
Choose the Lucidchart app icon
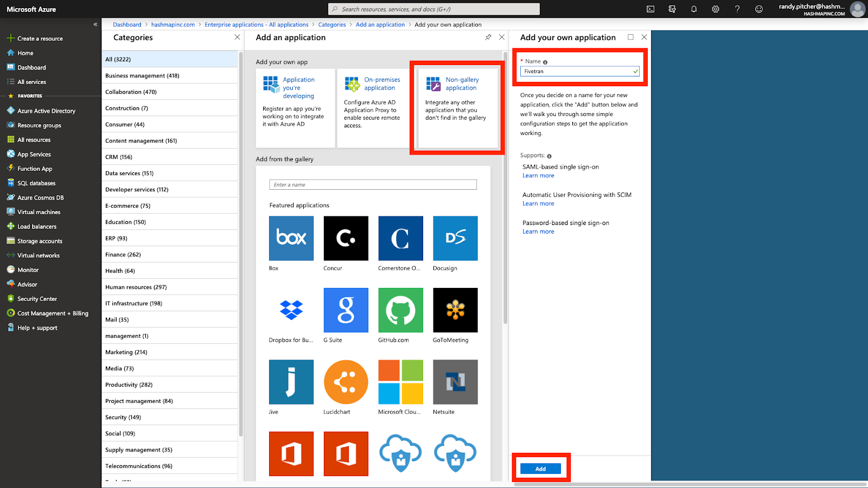(346, 382)
